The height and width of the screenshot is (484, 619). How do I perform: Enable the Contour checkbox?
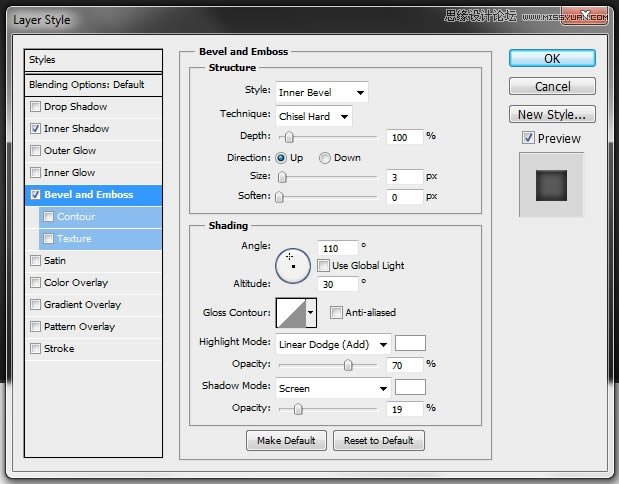[x=49, y=216]
